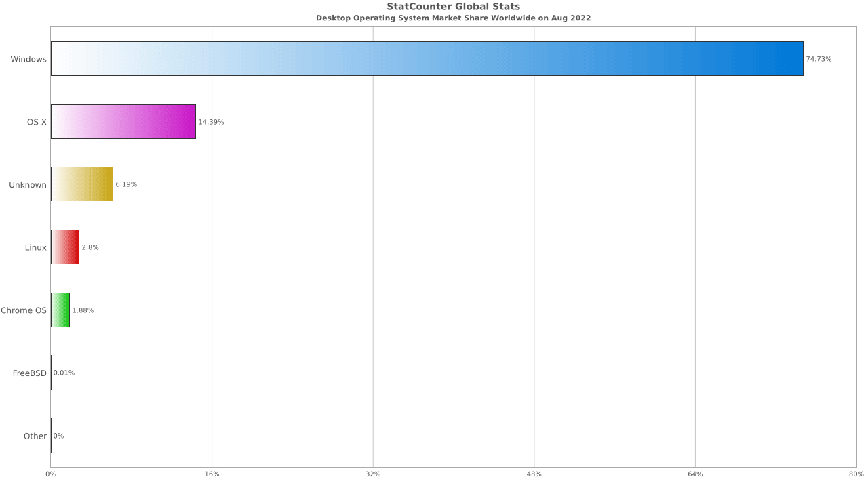Click the StatCounter Global Stats title

click(453, 7)
